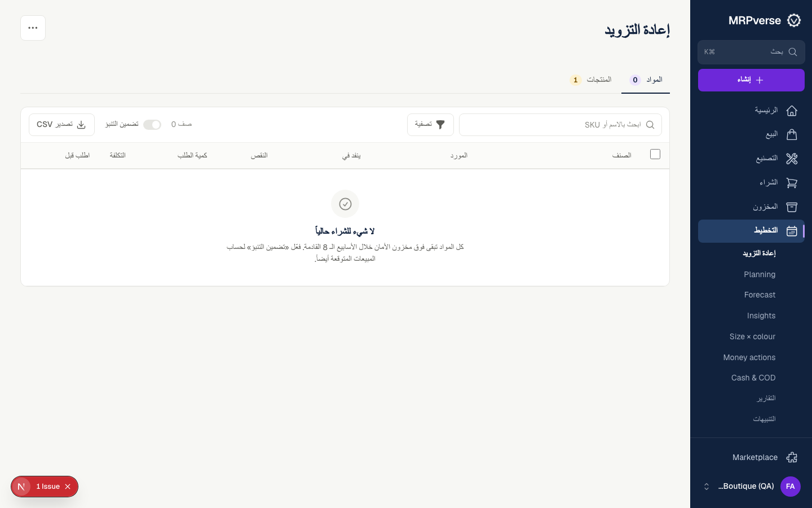Click the sidebar بحث search box

pos(751,52)
